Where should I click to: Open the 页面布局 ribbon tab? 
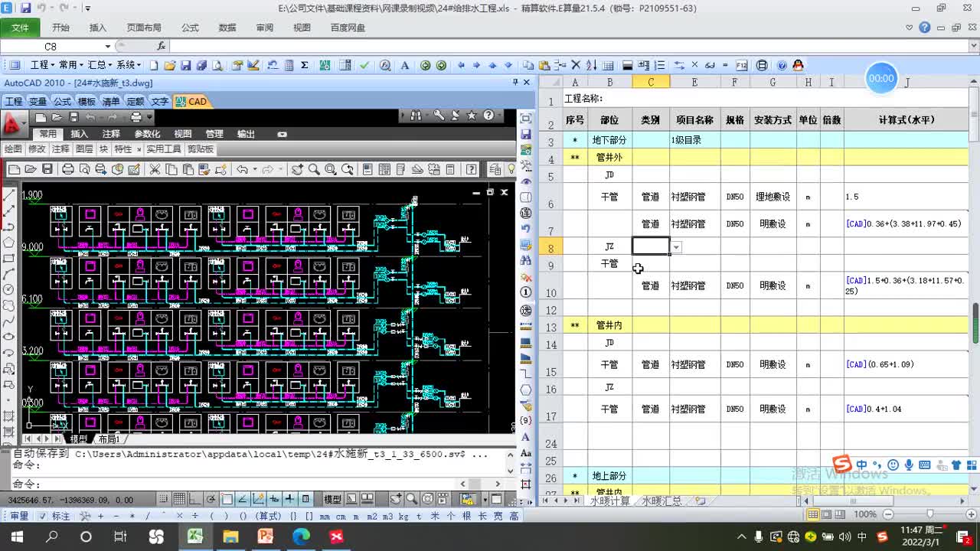point(144,28)
